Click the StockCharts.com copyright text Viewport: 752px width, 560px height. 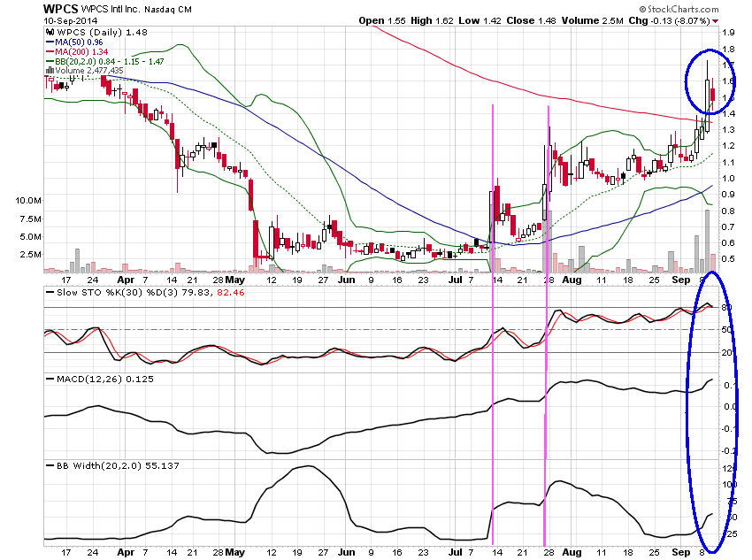coord(679,9)
